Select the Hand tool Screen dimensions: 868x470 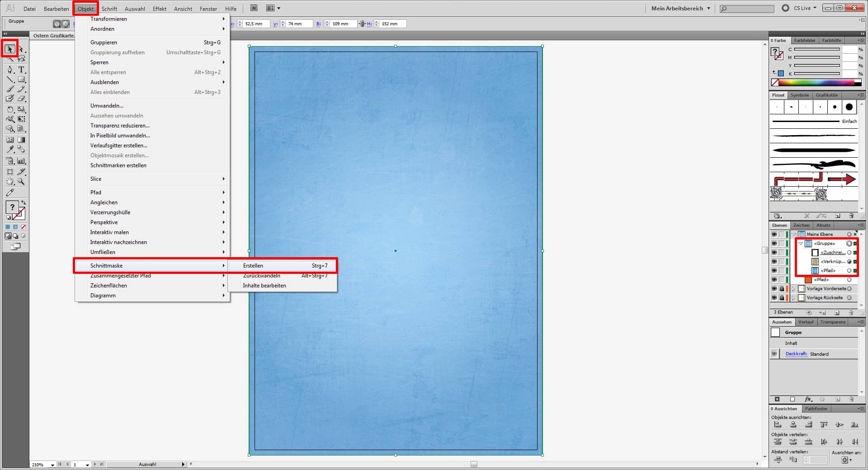(10, 182)
